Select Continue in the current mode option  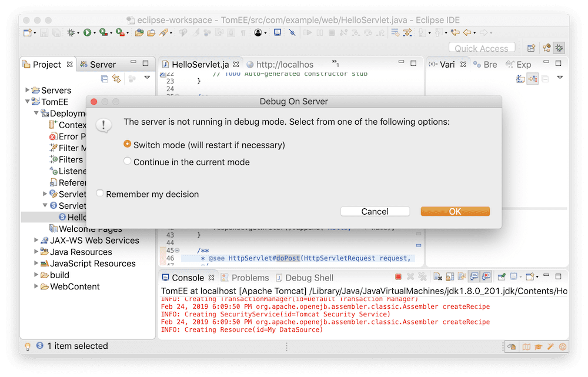[128, 161]
